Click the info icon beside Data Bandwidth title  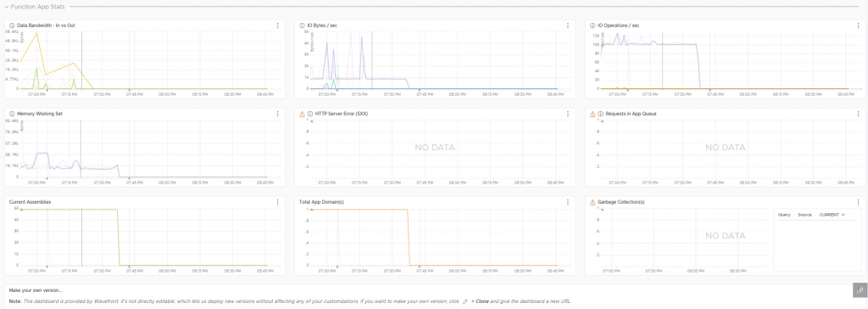coord(12,25)
